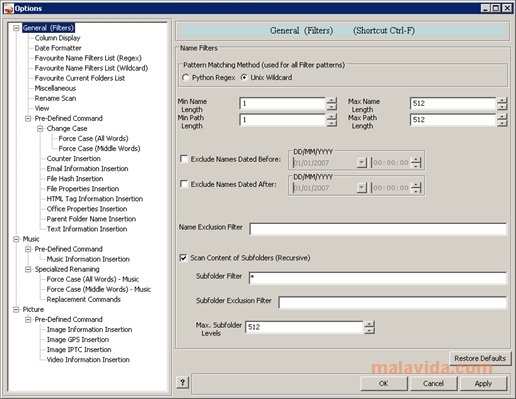Increase Min Name Length with up arrow
This screenshot has width=516, height=399.
(331, 100)
